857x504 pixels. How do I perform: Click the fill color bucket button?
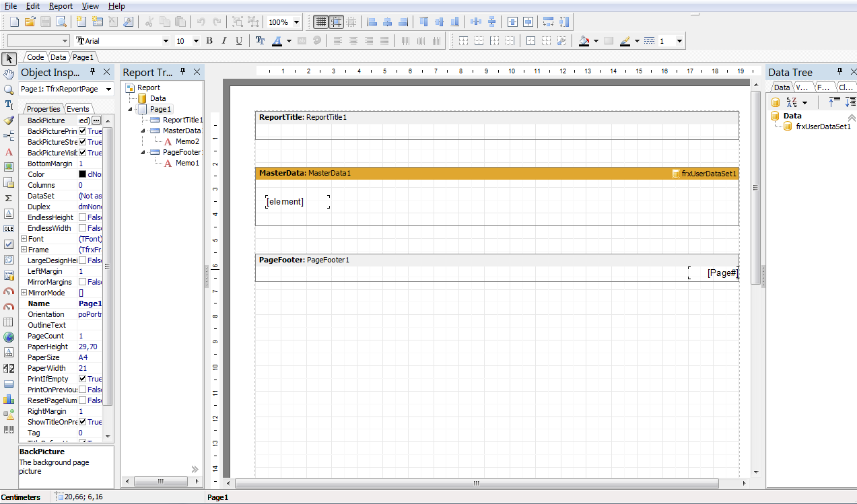click(584, 41)
